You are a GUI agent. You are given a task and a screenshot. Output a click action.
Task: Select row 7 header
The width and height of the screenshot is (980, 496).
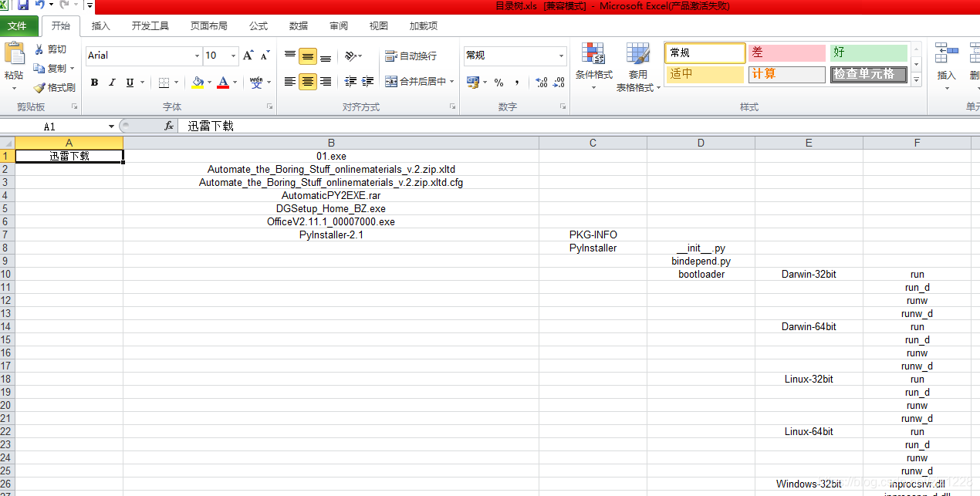pyautogui.click(x=7, y=235)
